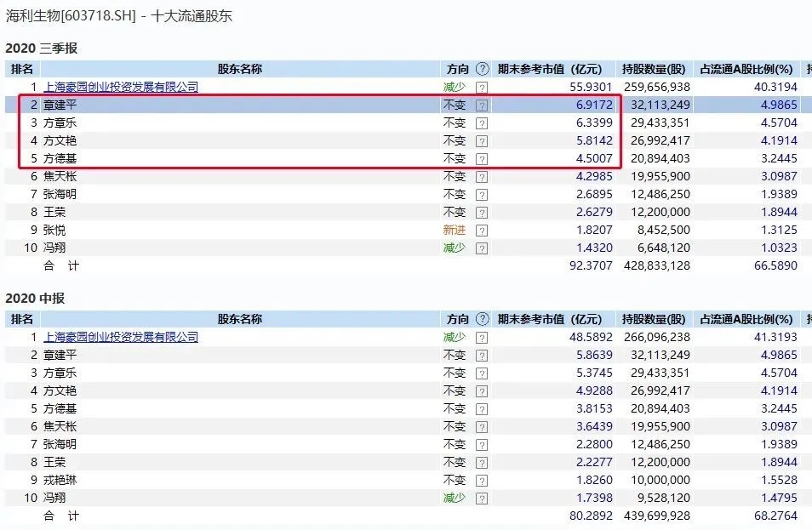Click holding count 10,000,000 cell
Viewport: 812px width, 530px height.
click(660, 480)
